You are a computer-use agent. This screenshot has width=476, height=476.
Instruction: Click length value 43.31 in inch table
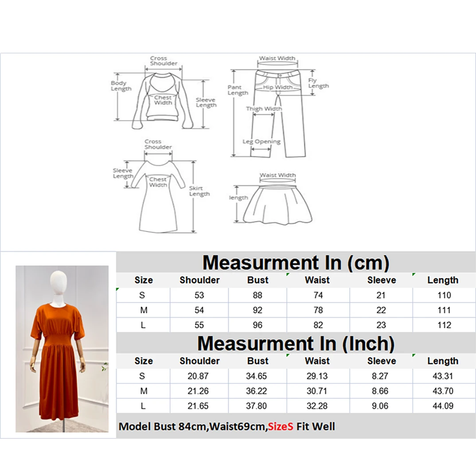point(443,376)
